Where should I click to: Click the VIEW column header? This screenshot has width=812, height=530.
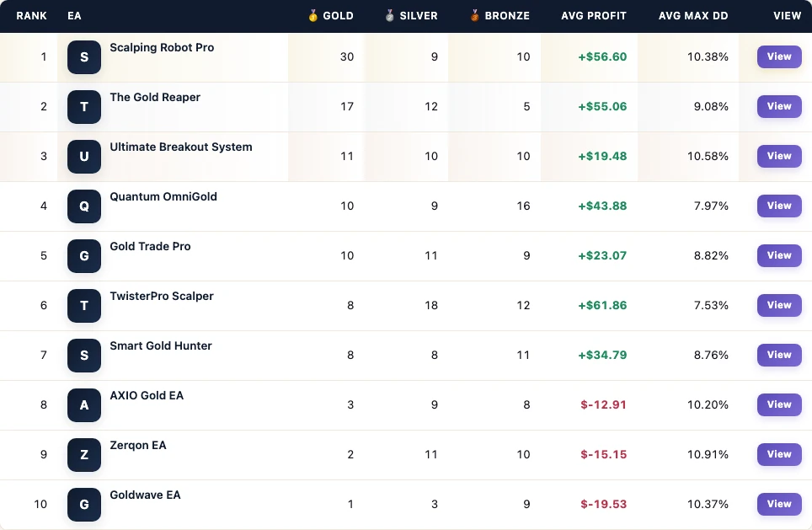point(787,15)
